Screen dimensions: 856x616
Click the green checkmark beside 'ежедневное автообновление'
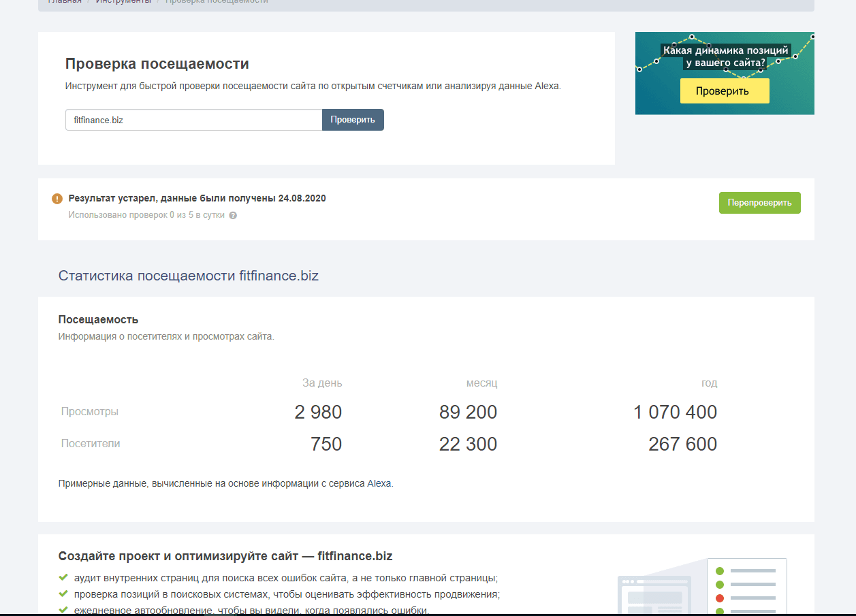click(63, 609)
